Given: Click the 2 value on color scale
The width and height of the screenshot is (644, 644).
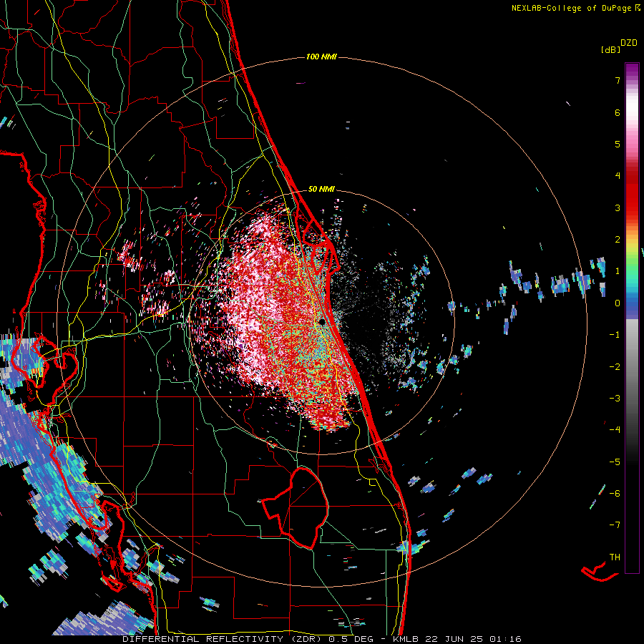Looking at the screenshot, I should [x=618, y=240].
